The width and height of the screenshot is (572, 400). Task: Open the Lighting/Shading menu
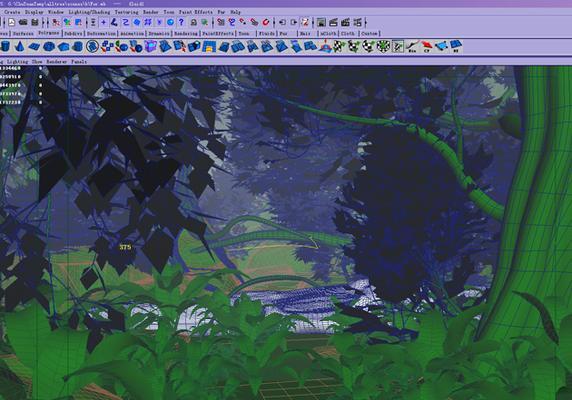pyautogui.click(x=89, y=12)
